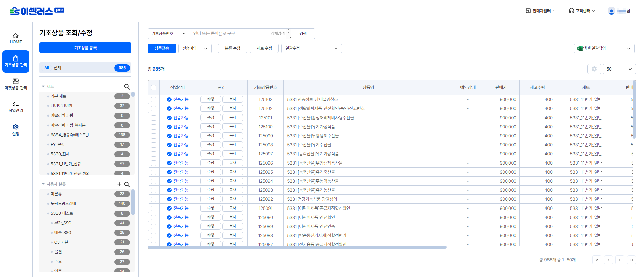Select 기본 세트 in set list

click(59, 96)
